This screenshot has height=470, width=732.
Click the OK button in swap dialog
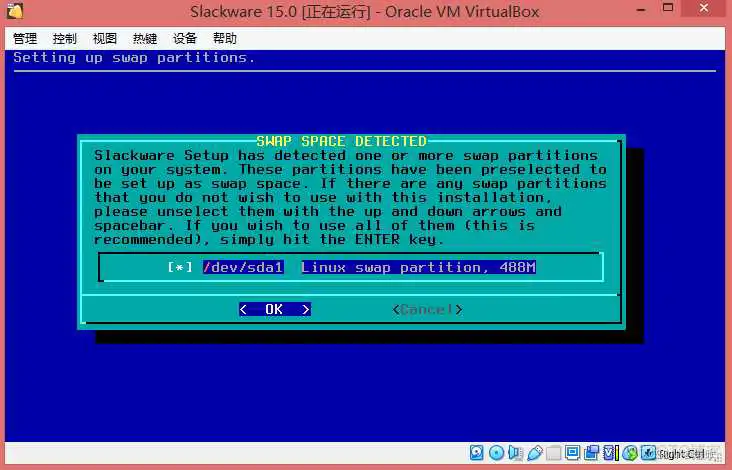click(x=274, y=309)
